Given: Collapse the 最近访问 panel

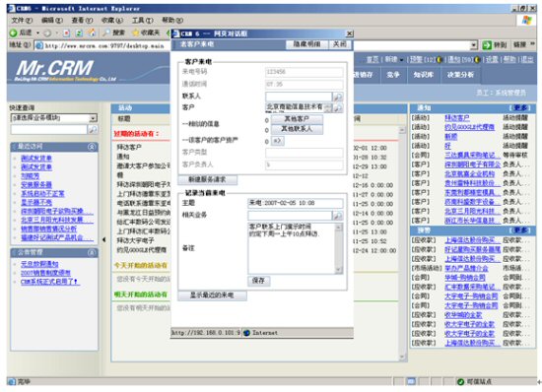Looking at the screenshot, I should (92, 147).
